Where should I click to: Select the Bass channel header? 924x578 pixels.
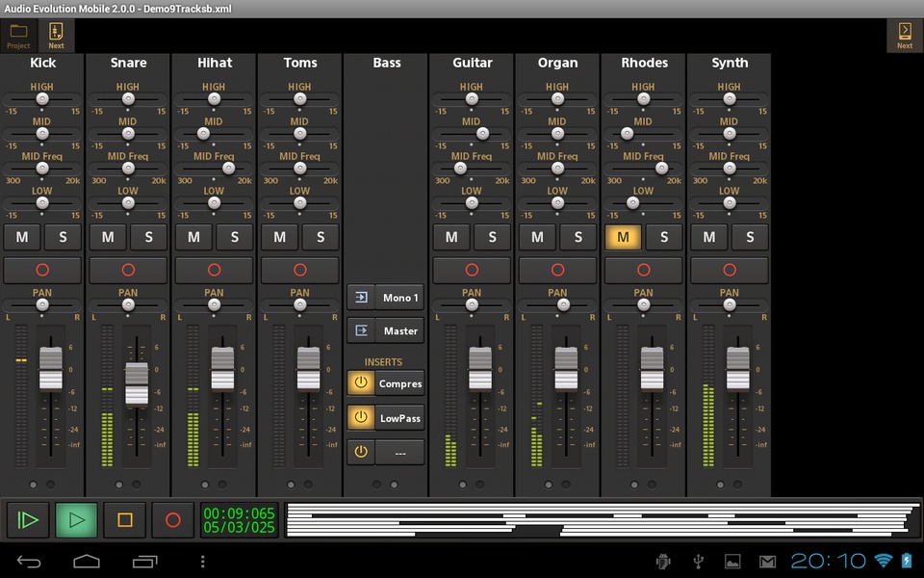coord(386,63)
